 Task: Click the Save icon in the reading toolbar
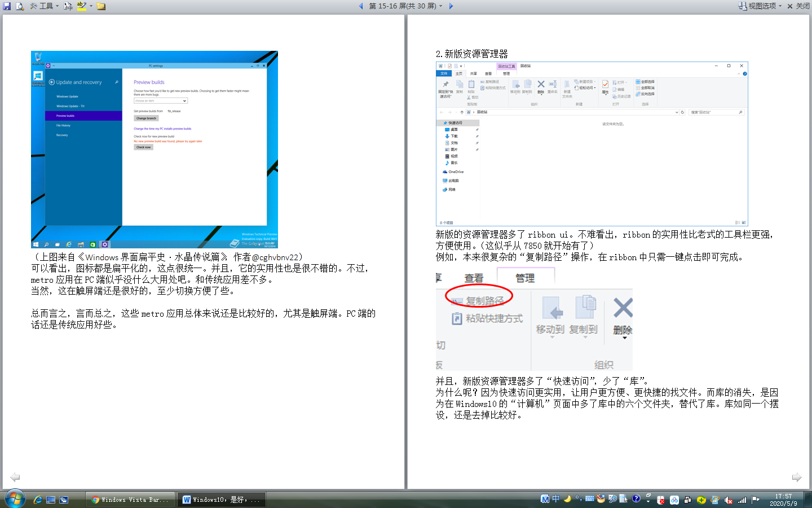[x=7, y=6]
